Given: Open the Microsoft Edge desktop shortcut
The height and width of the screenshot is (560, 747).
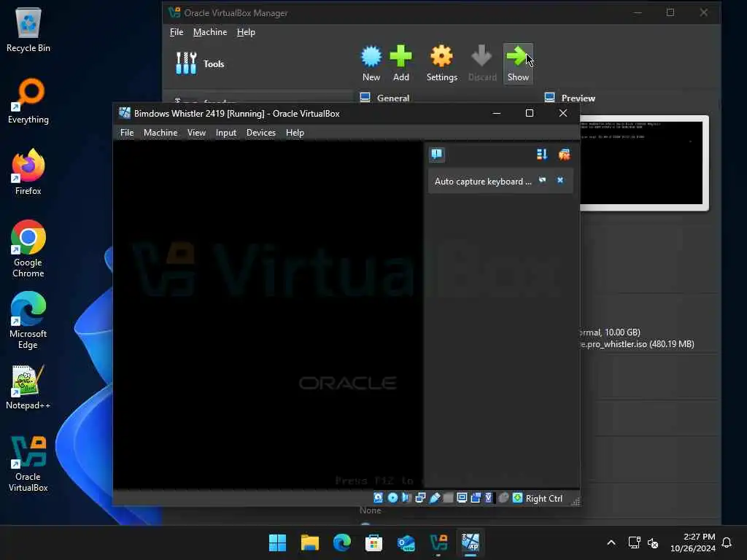Looking at the screenshot, I should coord(28,321).
